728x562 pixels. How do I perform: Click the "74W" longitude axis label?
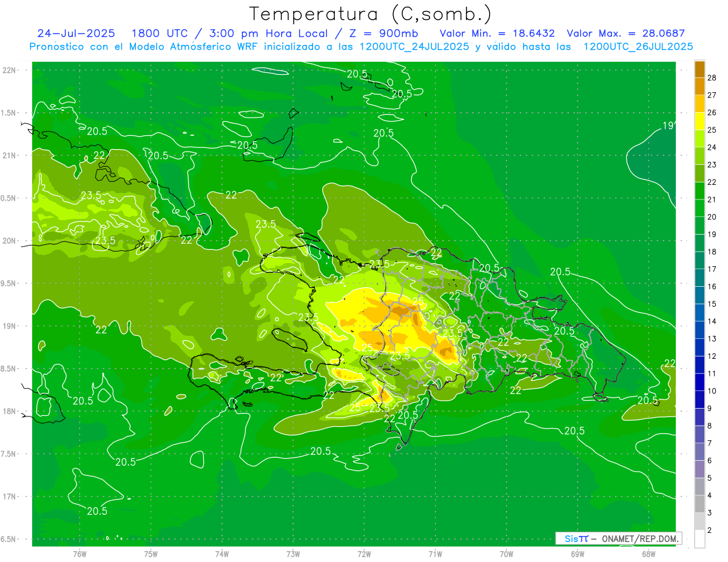222,554
